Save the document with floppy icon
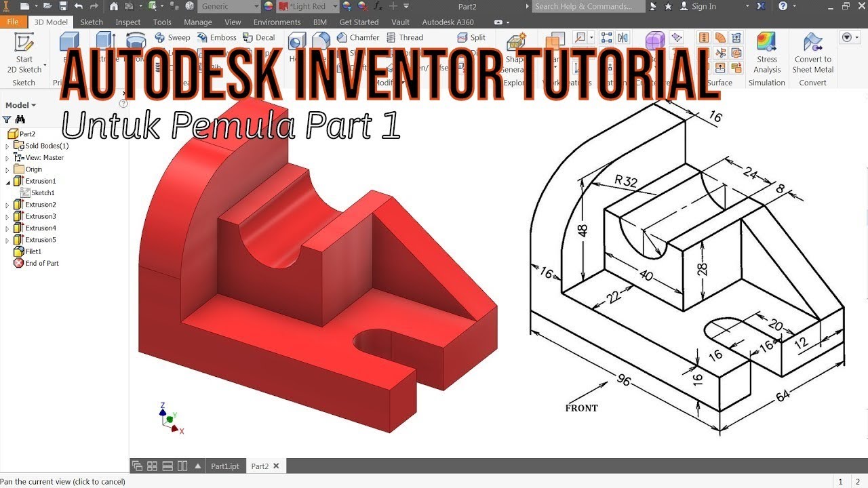Image resolution: width=868 pixels, height=488 pixels. click(x=63, y=6)
